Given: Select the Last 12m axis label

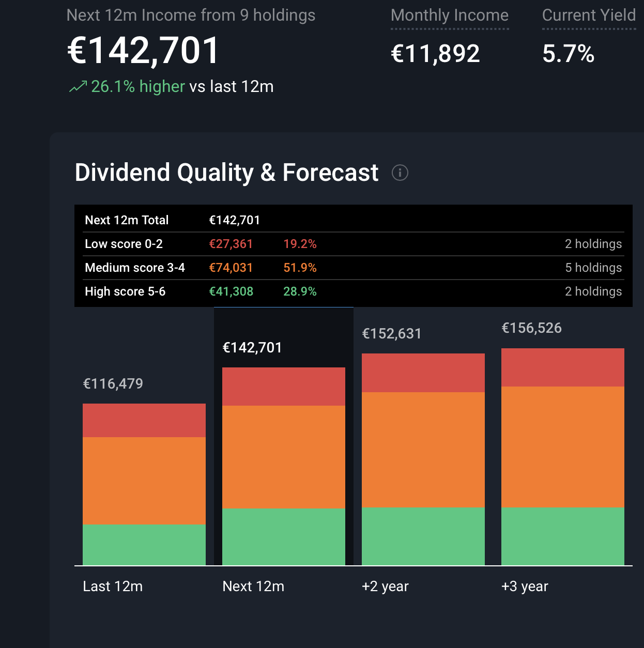Looking at the screenshot, I should (x=113, y=587).
